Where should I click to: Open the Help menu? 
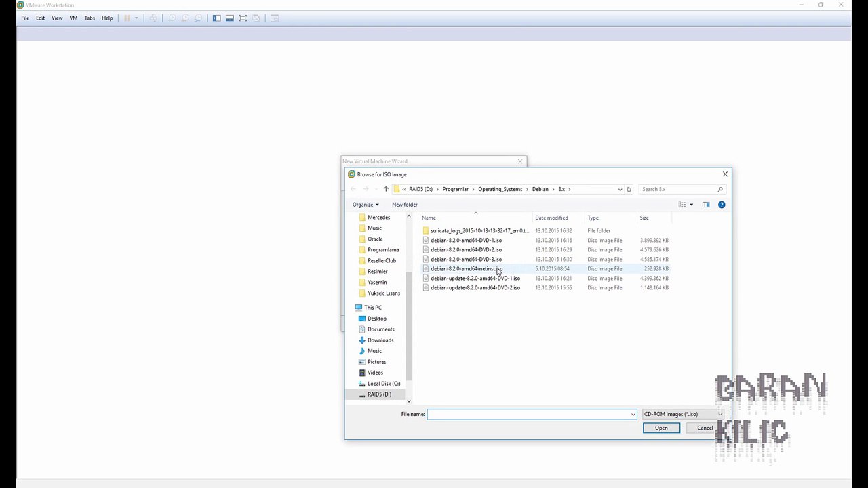point(107,18)
